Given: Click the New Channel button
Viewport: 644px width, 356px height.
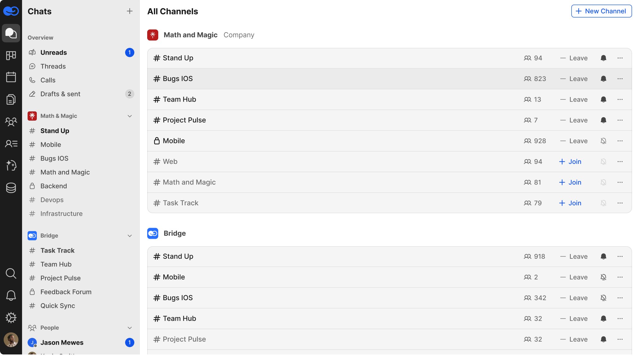Looking at the screenshot, I should tap(601, 11).
